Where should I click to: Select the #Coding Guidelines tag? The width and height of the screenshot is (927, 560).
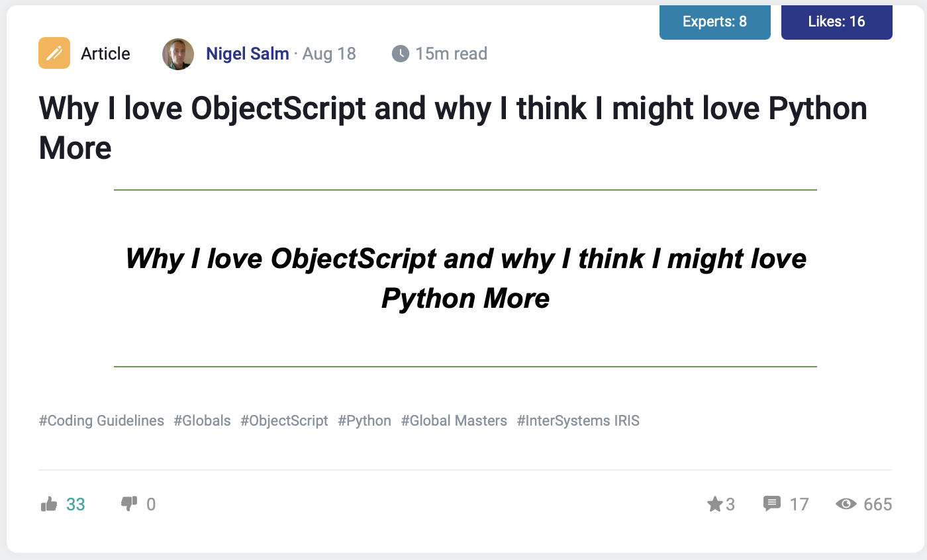[x=101, y=420]
